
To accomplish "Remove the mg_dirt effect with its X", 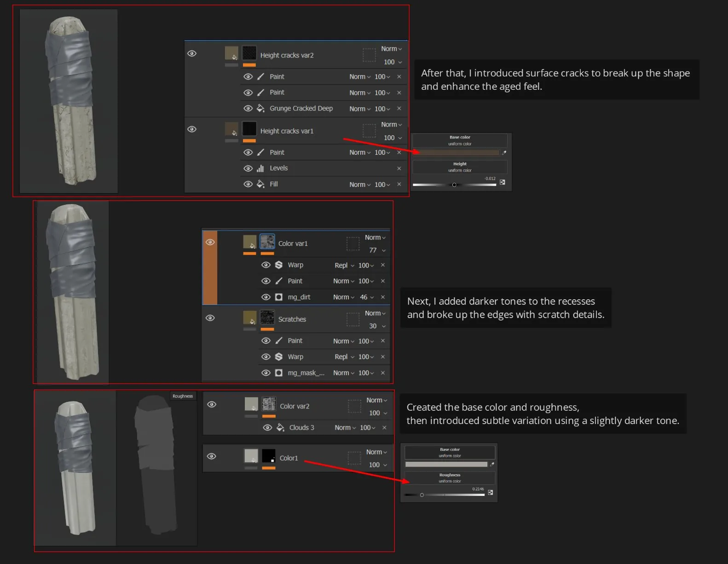I will pos(383,297).
